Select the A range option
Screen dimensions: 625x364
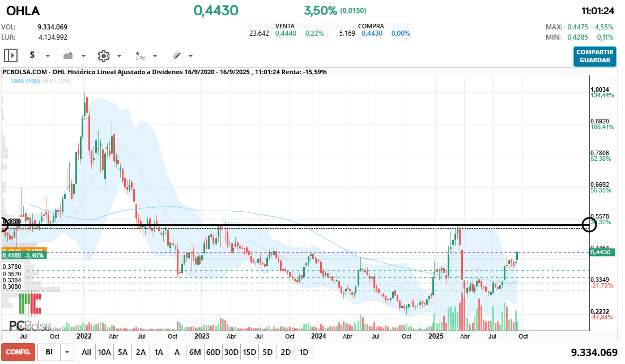pyautogui.click(x=177, y=352)
